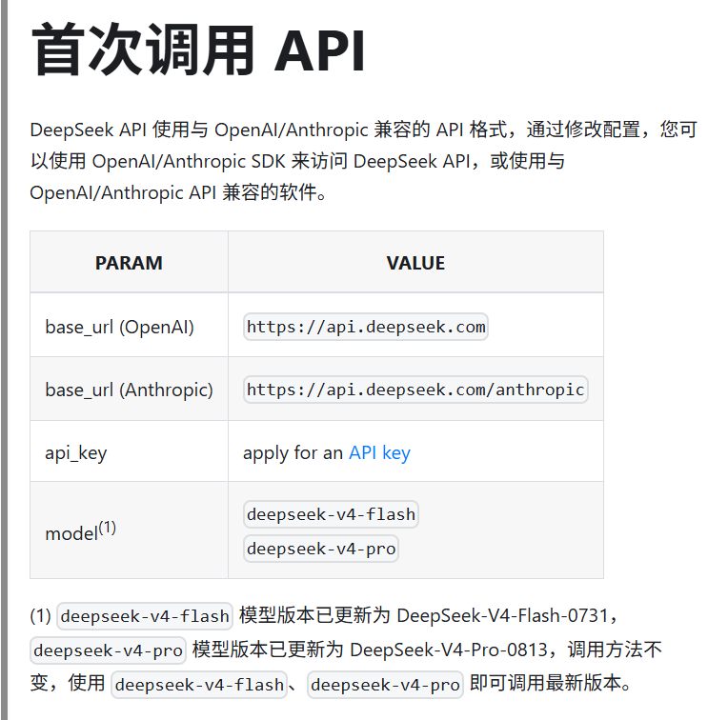Click deepseek-v4-flash in the model row

coord(331,514)
